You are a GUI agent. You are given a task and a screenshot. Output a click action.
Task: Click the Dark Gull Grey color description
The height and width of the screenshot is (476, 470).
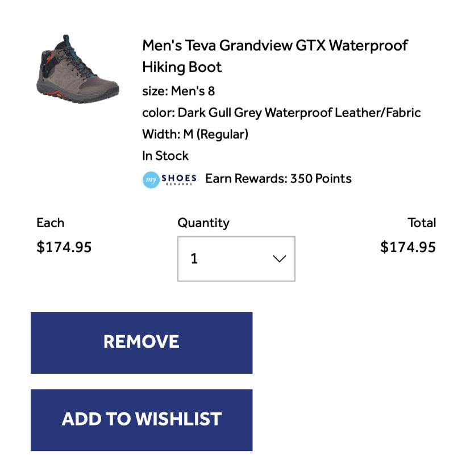click(281, 112)
